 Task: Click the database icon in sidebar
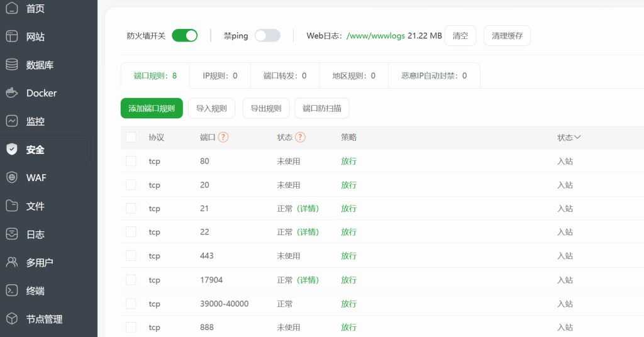(x=12, y=65)
